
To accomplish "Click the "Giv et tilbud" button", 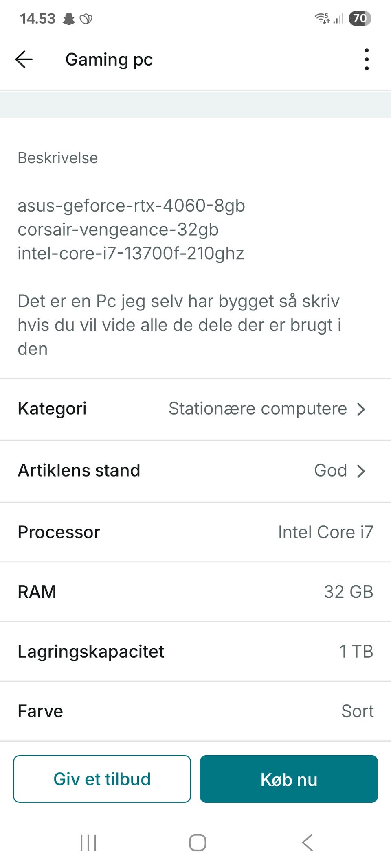I will (102, 779).
